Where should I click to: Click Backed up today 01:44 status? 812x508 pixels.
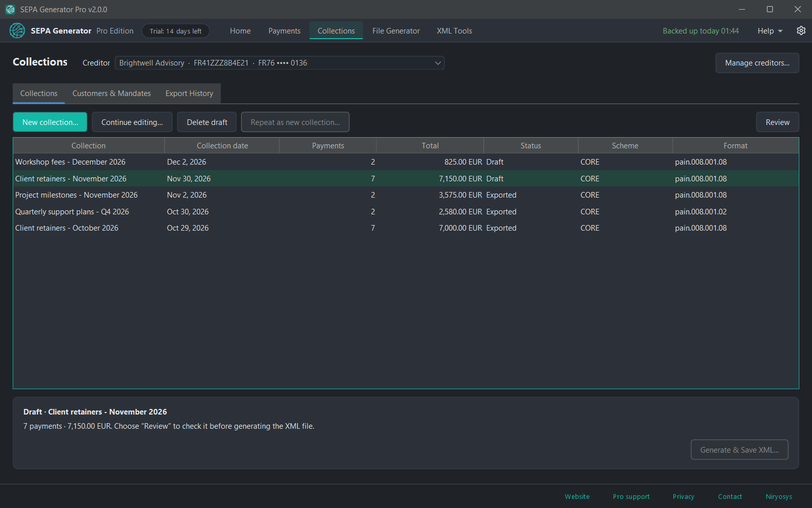click(x=700, y=31)
